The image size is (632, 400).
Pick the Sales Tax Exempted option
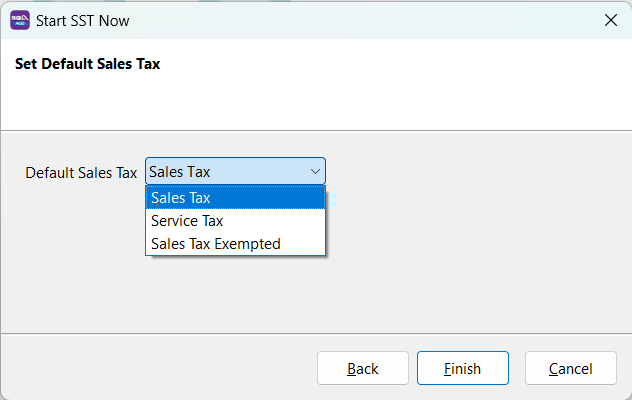[x=235, y=244]
